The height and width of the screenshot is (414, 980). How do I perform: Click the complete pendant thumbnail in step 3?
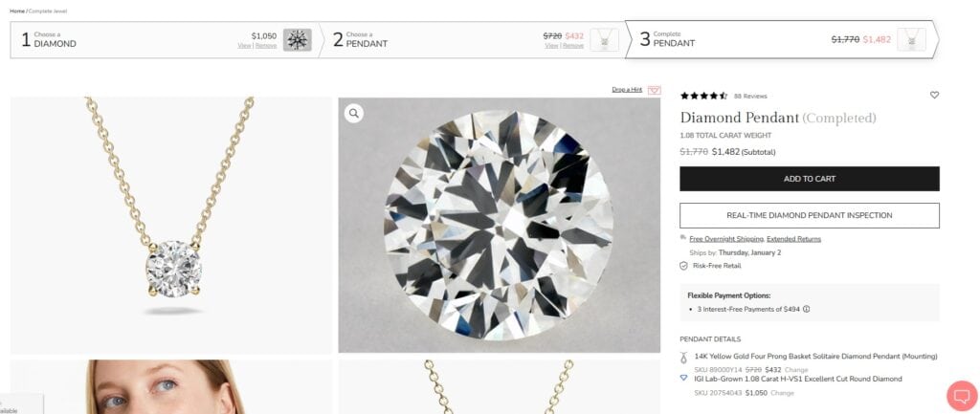tap(911, 39)
